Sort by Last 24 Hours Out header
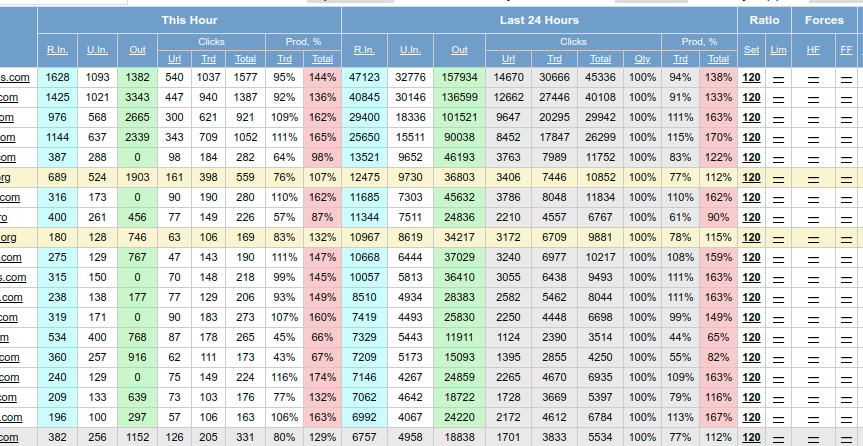863x446 pixels. coord(459,50)
